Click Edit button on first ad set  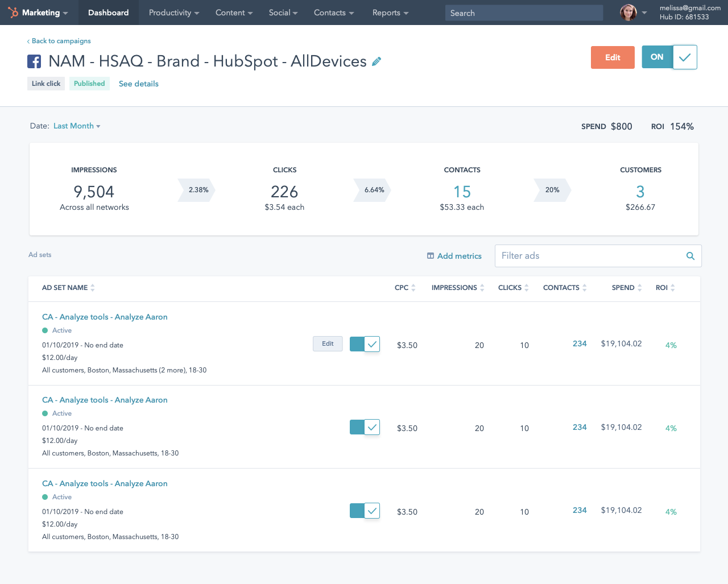(x=328, y=343)
